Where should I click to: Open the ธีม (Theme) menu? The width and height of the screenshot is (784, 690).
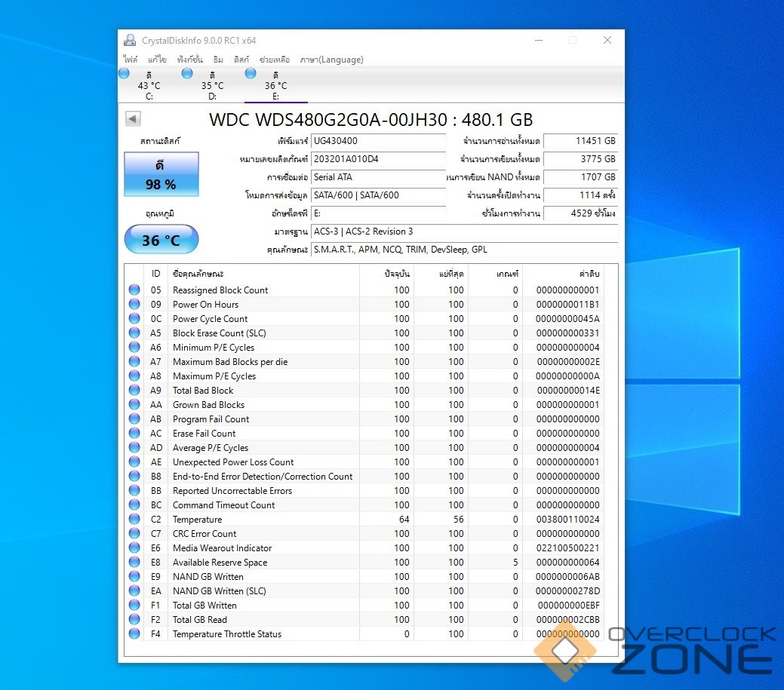click(x=218, y=60)
